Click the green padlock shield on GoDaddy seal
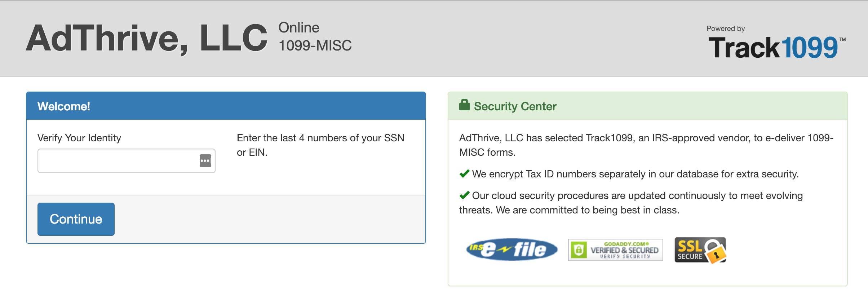The width and height of the screenshot is (868, 300). (580, 250)
